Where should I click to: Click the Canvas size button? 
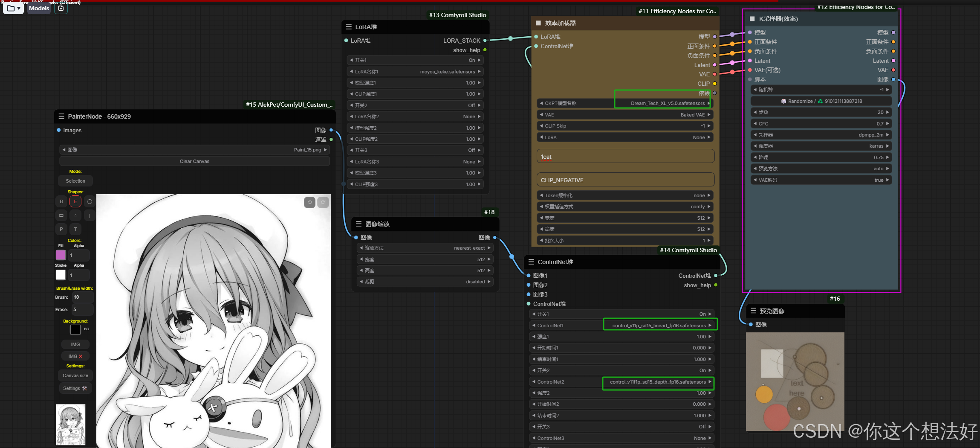coord(75,375)
